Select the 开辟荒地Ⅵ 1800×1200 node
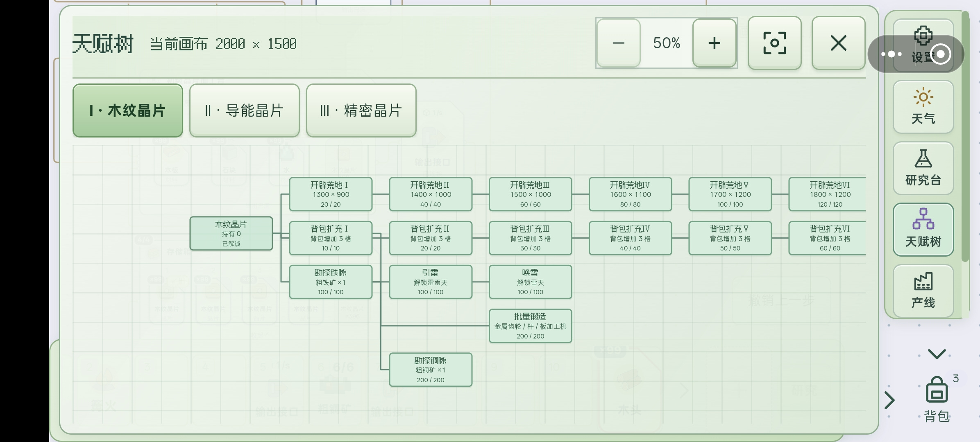980x442 pixels. pyautogui.click(x=827, y=194)
